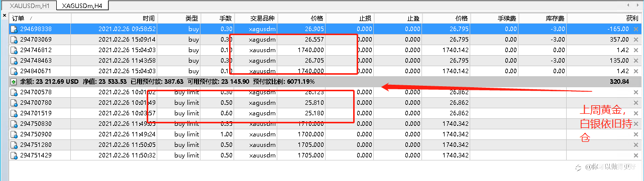This screenshot has width=644, height=181.
Task: Sort by the 手续费 column header
Action: pyautogui.click(x=495, y=18)
